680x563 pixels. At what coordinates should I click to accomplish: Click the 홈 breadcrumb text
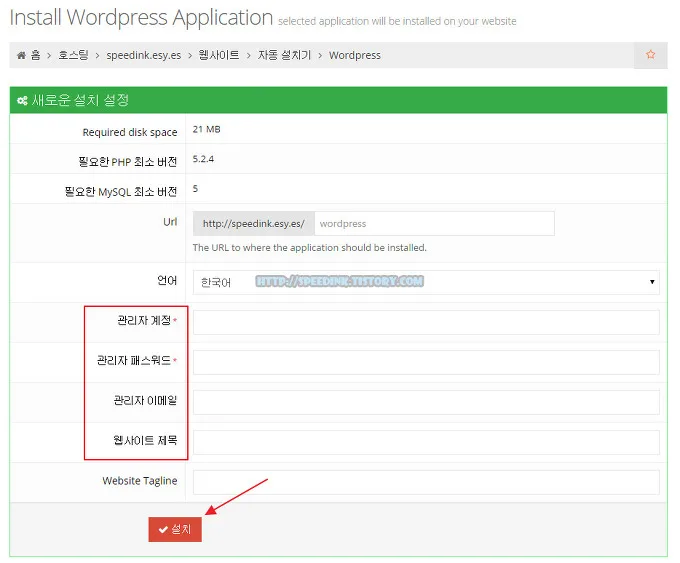pyautogui.click(x=36, y=55)
